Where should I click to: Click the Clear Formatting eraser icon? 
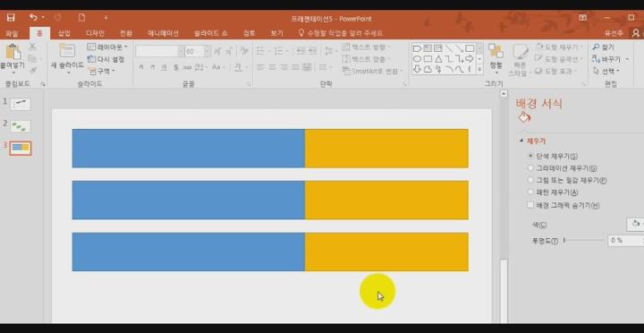pyautogui.click(x=244, y=51)
